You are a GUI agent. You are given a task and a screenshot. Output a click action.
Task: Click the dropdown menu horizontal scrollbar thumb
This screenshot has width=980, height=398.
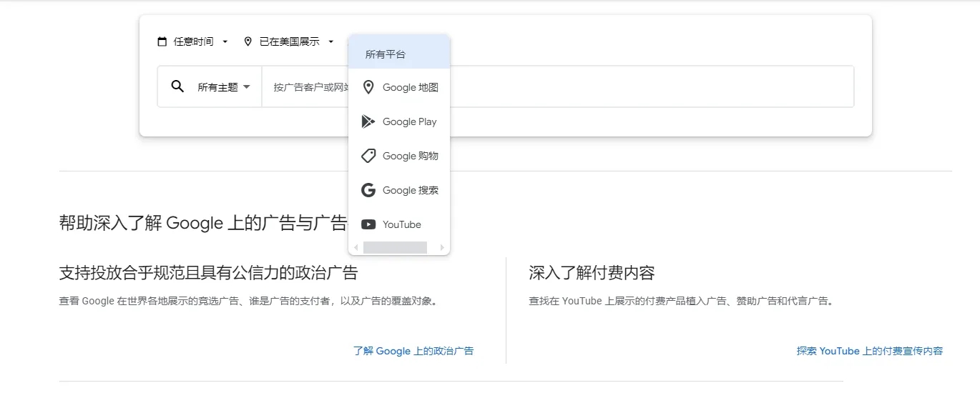coord(395,247)
